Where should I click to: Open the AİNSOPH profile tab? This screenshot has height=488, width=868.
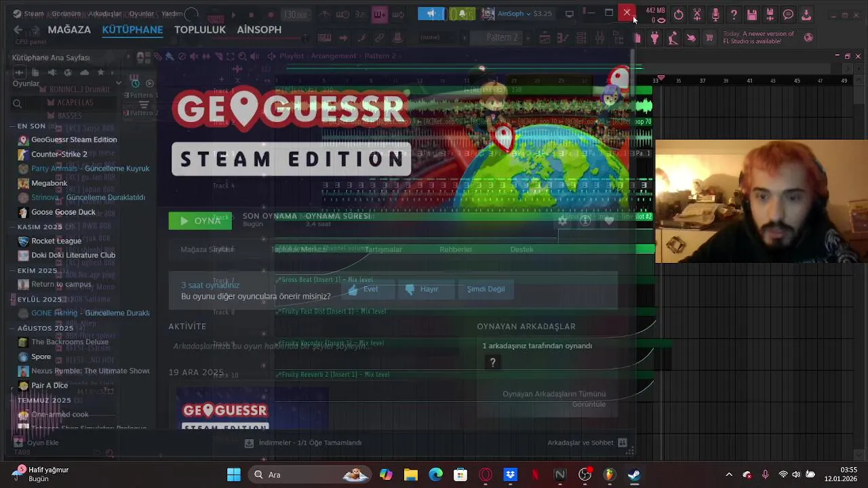coord(259,30)
